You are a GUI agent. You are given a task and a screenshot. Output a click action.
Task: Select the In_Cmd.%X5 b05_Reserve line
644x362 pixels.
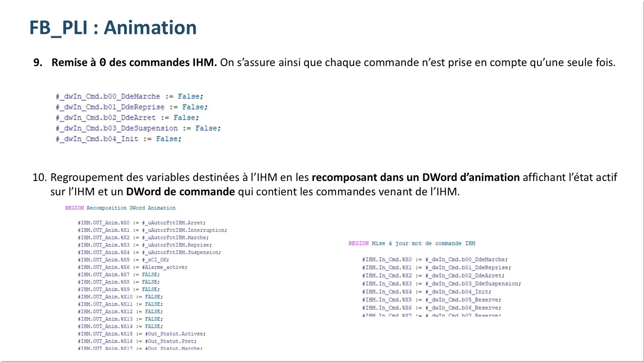tap(431, 300)
